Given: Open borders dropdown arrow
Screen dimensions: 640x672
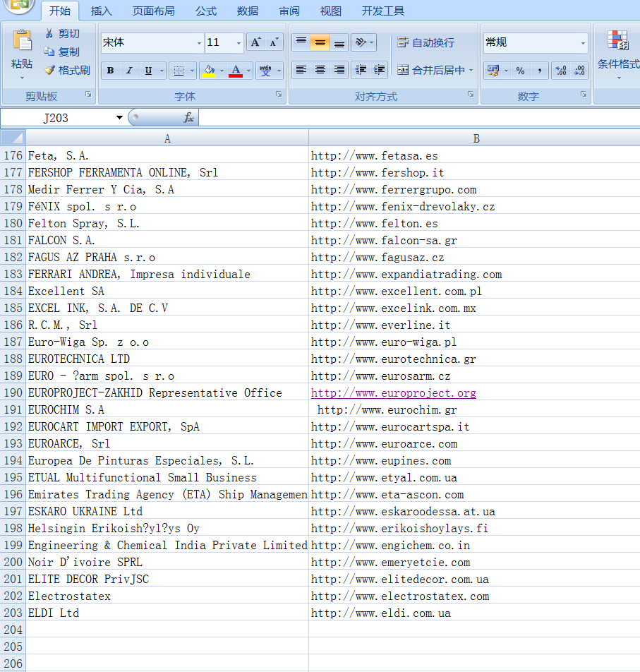Looking at the screenshot, I should (x=192, y=71).
